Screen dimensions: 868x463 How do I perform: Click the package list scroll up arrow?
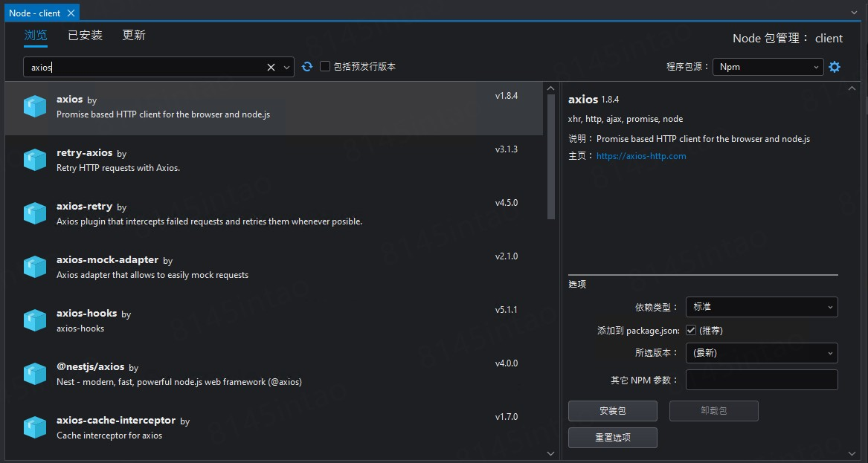click(x=551, y=88)
